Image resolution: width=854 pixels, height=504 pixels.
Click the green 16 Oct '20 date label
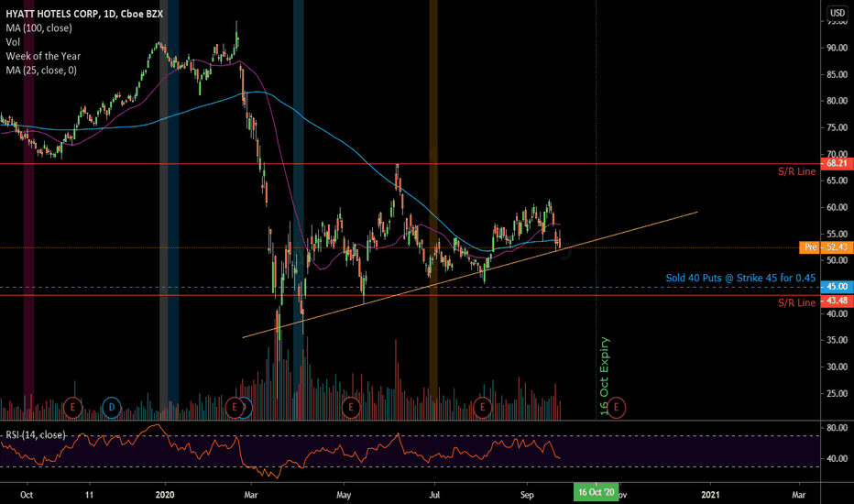[596, 493]
